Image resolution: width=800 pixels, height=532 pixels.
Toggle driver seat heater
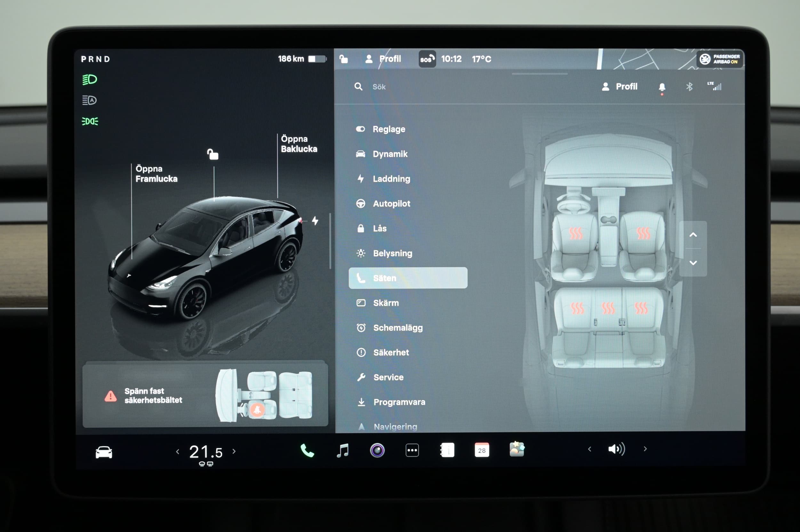(575, 234)
